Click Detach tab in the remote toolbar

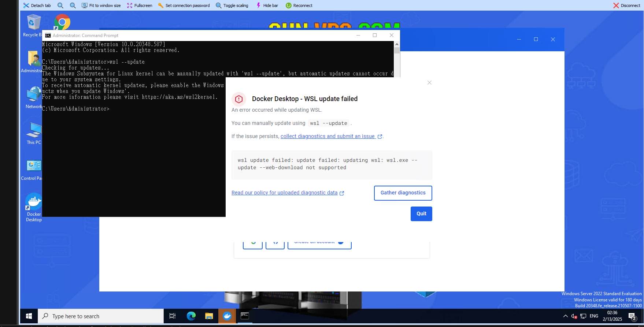(37, 5)
